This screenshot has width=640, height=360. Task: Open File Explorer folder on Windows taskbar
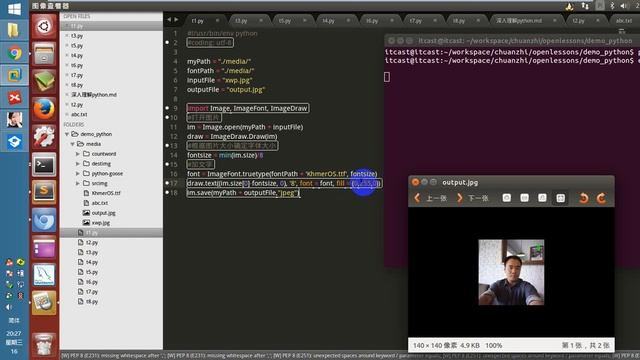[x=14, y=31]
